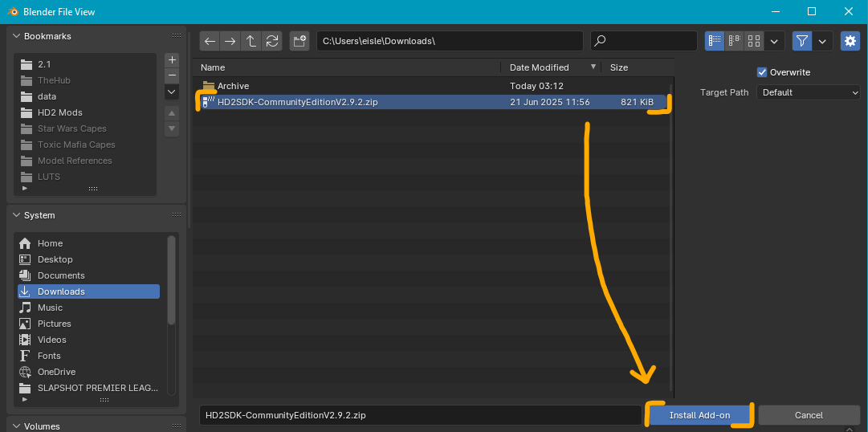Go to Documents folder

click(88, 275)
